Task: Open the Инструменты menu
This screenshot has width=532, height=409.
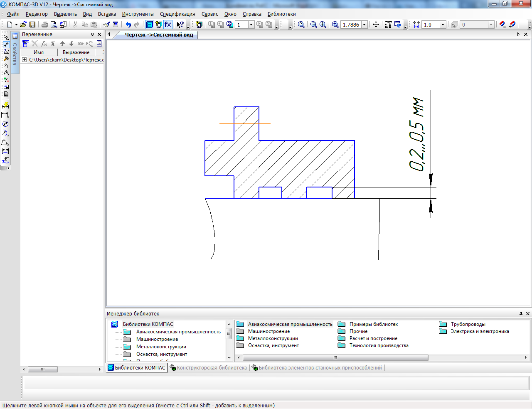Action: 138,14
